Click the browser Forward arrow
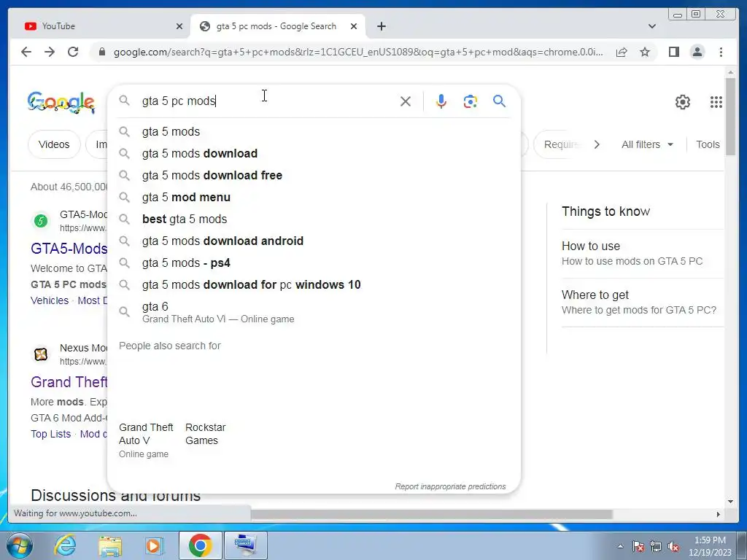Viewport: 747px width, 560px height. [x=50, y=52]
